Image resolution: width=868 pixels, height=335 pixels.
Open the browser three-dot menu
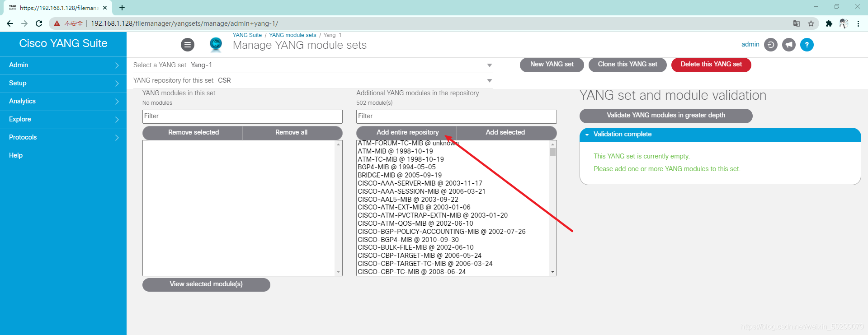(x=858, y=23)
